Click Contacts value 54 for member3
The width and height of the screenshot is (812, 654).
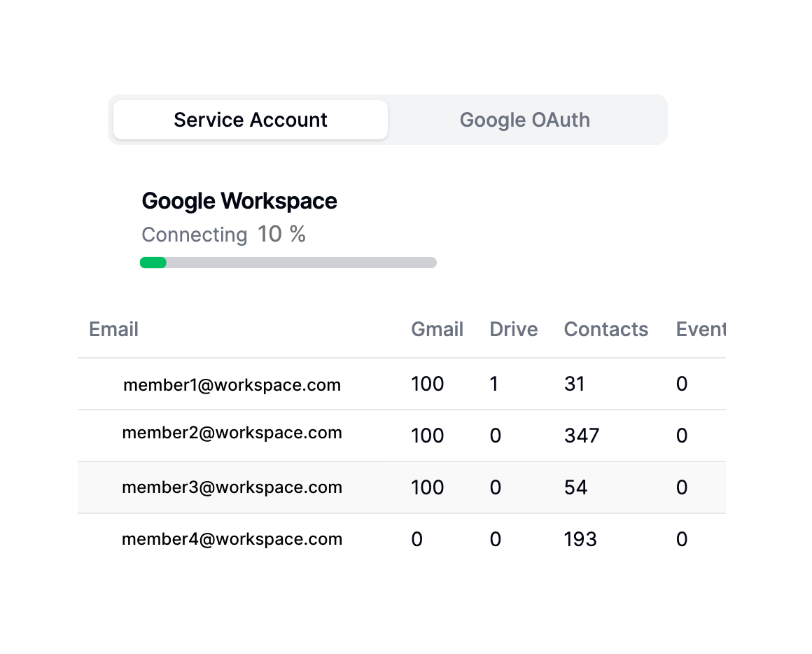tap(576, 487)
